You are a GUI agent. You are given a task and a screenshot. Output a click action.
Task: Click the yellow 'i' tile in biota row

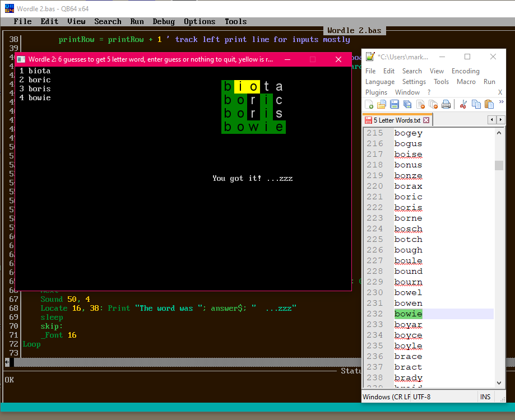pos(241,87)
